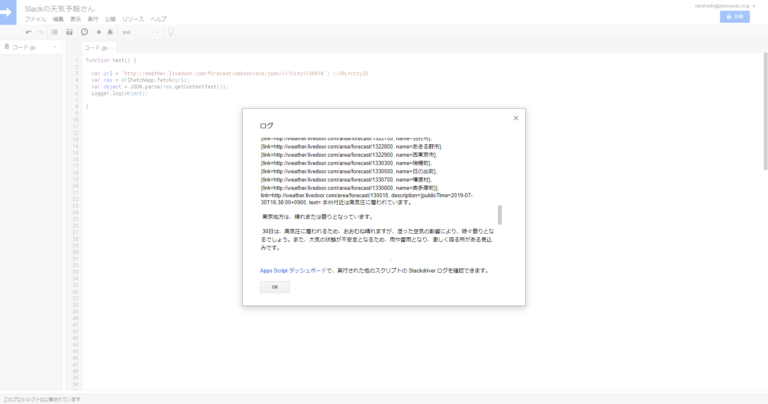Image resolution: width=768 pixels, height=404 pixels.
Task: Switch to the コード.gs editor tab
Action: [x=97, y=47]
